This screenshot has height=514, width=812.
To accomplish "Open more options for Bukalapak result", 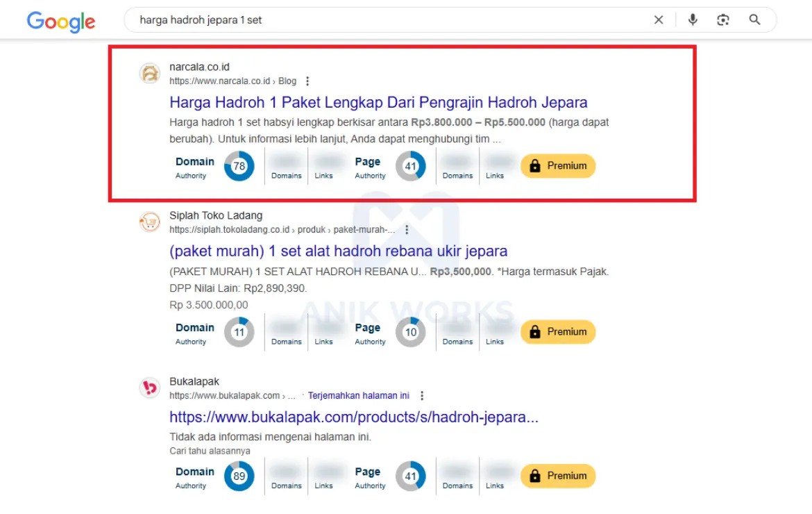I will [421, 396].
